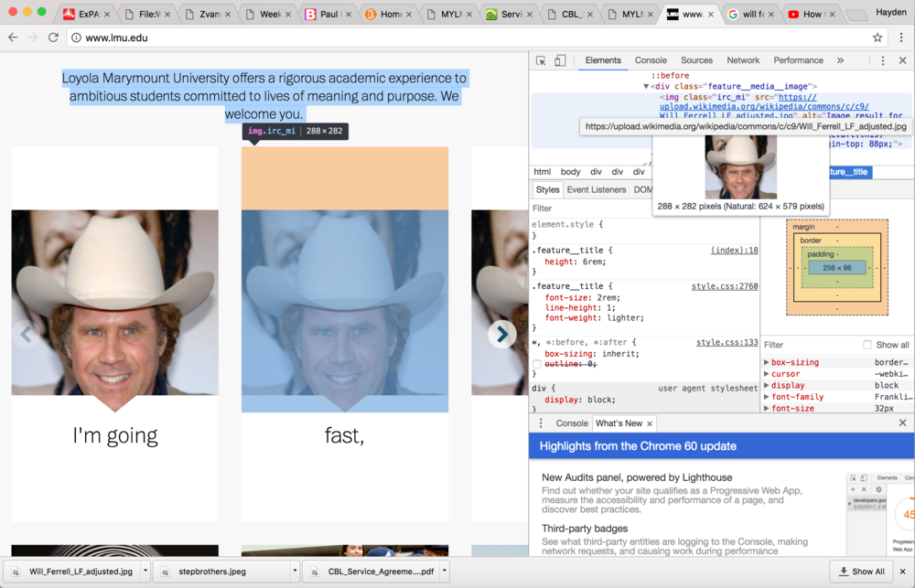The height and width of the screenshot is (588, 915).
Task: Open the style.css:133 source link
Action: point(727,342)
